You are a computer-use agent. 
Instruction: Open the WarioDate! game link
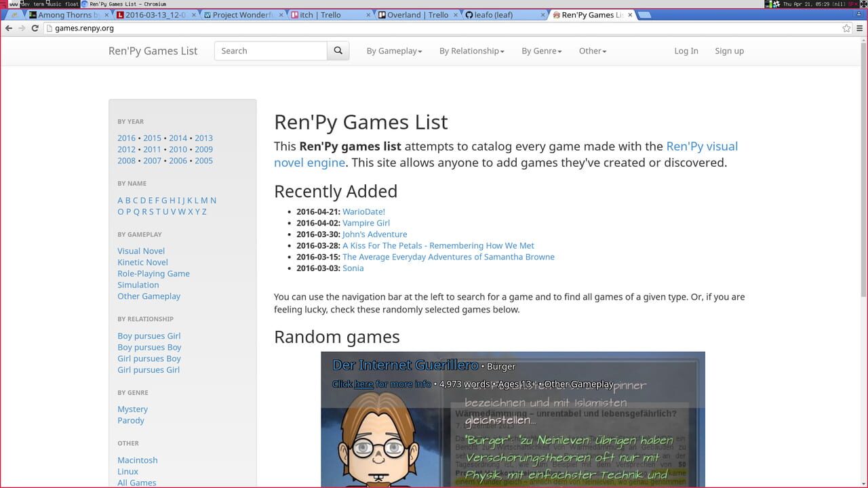(363, 211)
